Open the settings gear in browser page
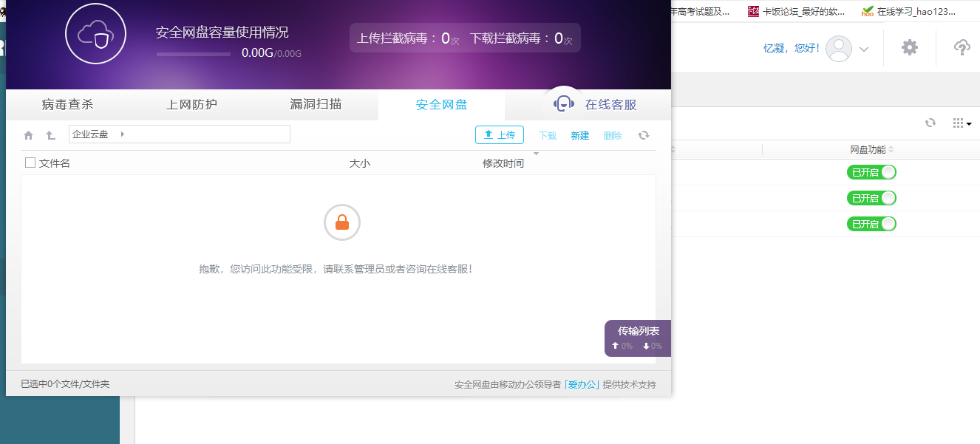 910,47
